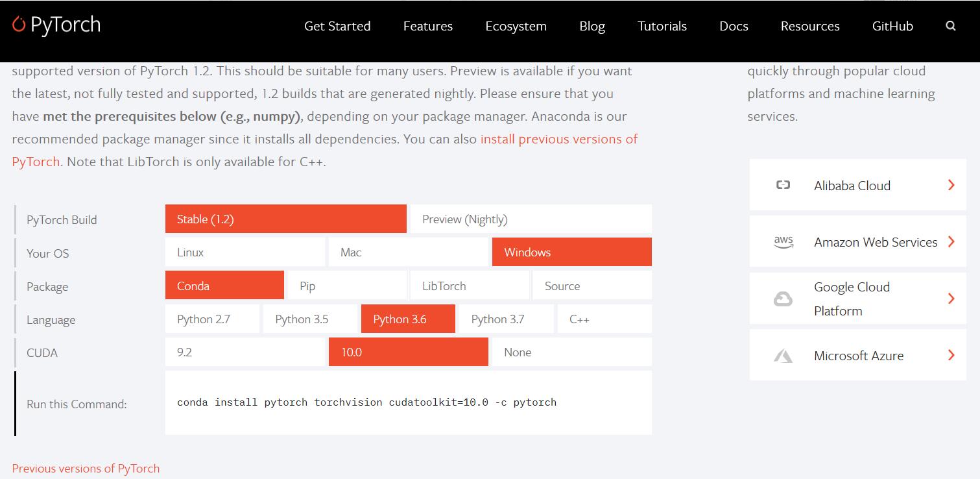The width and height of the screenshot is (980, 479).
Task: Open Previous versions of PyTorch link
Action: (86, 469)
